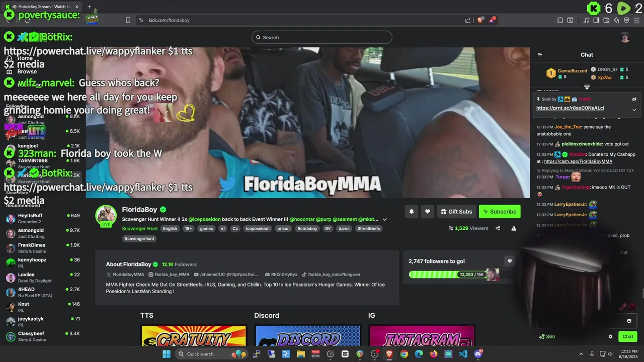The height and width of the screenshot is (362, 644).
Task: Open the RhZnDHyBvx Discord link
Action: (281, 275)
